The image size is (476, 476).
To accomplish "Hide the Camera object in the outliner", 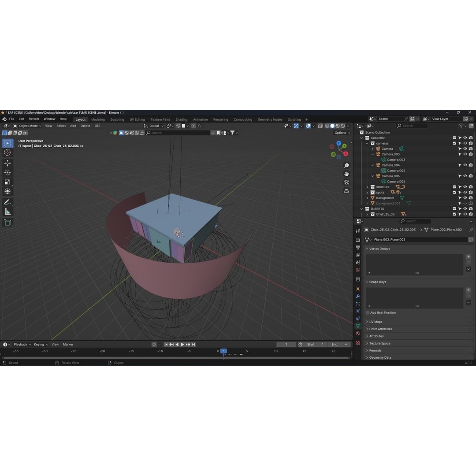I will click(464, 149).
